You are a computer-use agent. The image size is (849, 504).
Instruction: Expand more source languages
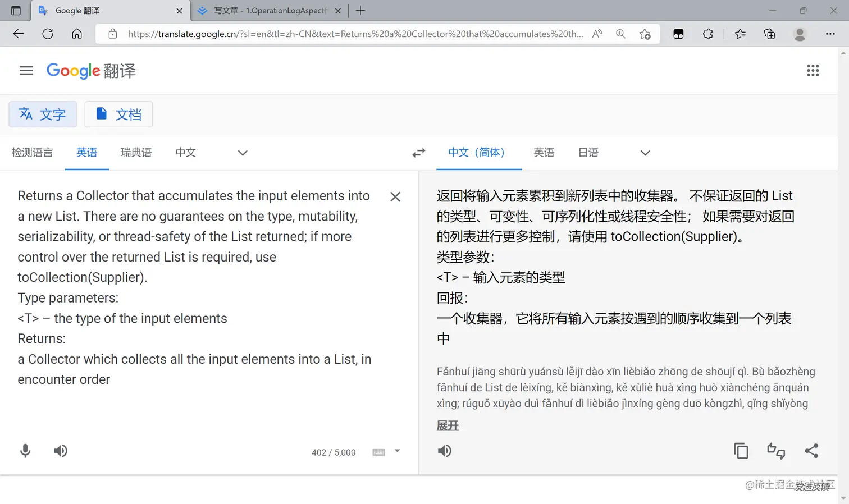(243, 153)
